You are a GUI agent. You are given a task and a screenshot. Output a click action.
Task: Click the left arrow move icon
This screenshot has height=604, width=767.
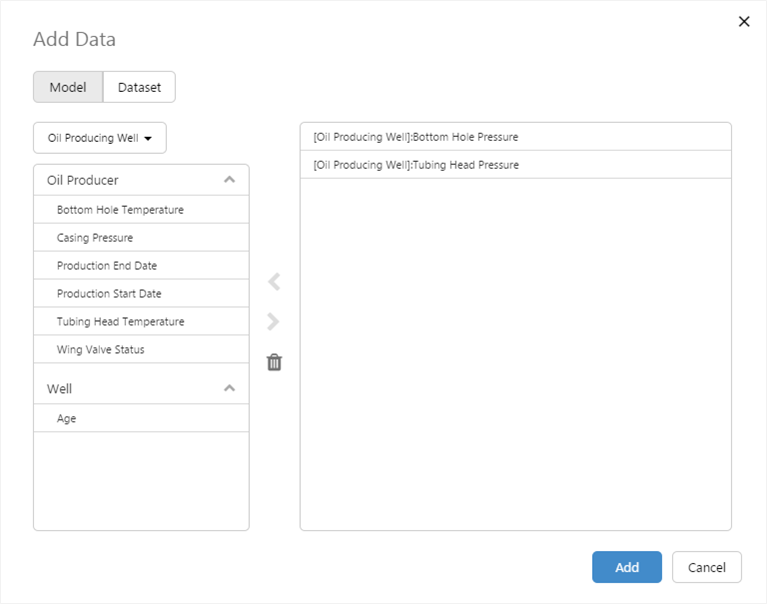[274, 282]
